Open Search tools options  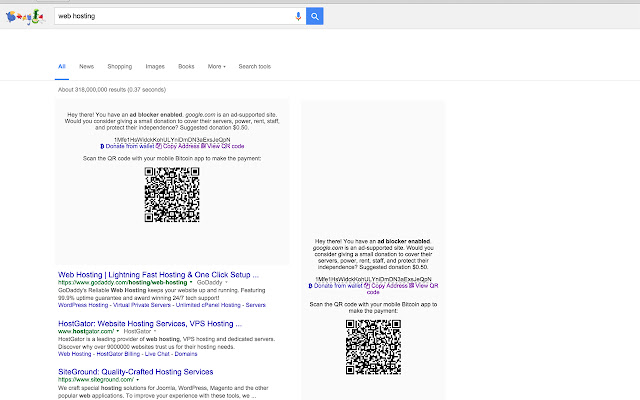(254, 66)
